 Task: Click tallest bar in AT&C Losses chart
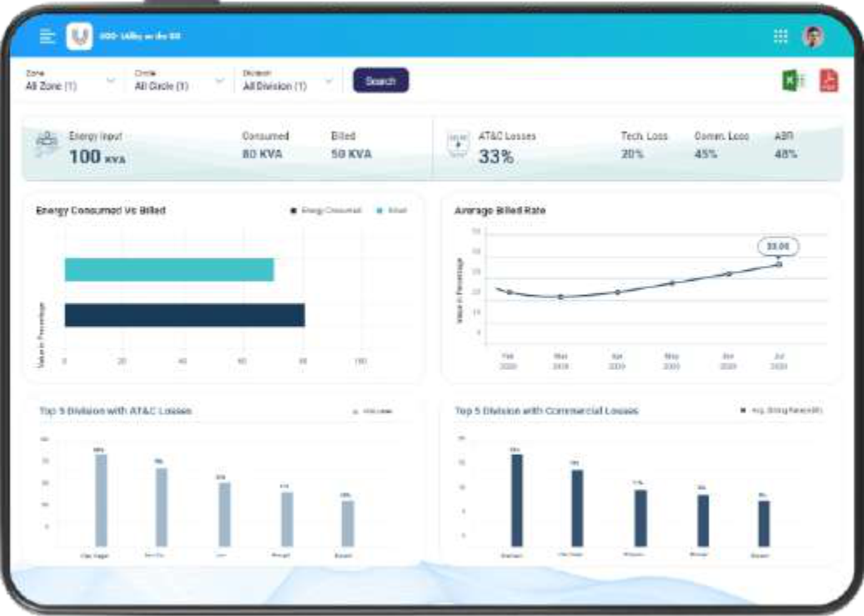[x=101, y=499]
